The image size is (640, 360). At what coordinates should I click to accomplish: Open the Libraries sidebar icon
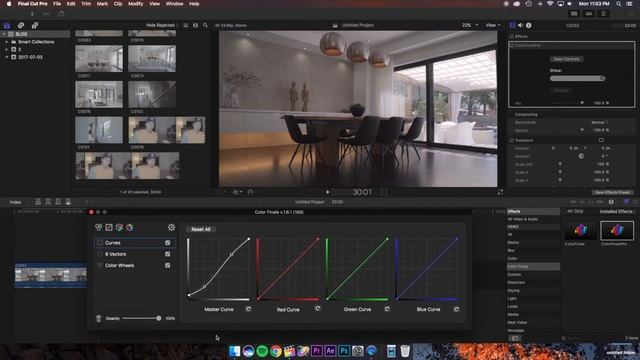click(7, 25)
